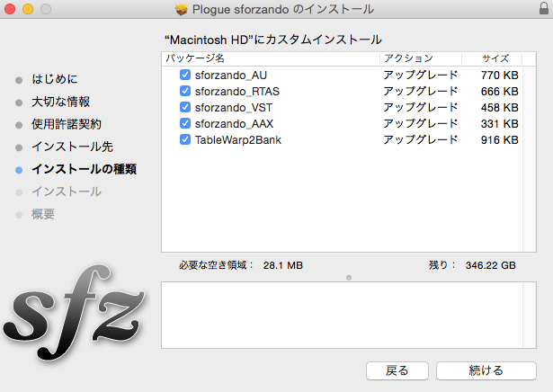Click the 使用許諾契約 step in sidebar

tap(67, 124)
